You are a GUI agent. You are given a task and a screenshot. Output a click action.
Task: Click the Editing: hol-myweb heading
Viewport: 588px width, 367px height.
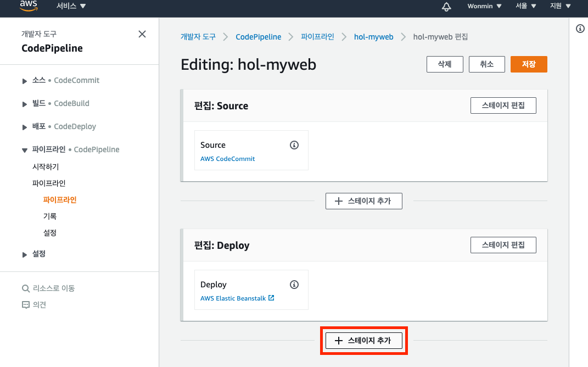[248, 64]
